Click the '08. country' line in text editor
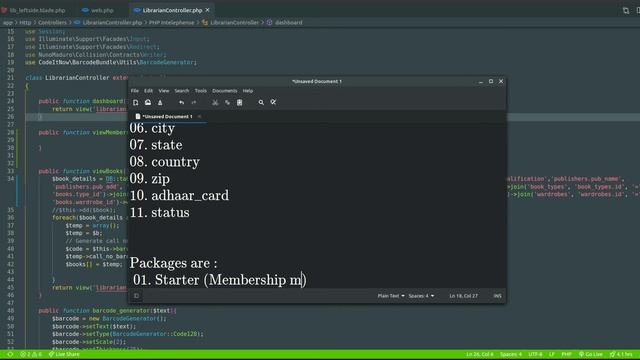Image resolution: width=640 pixels, height=360 pixels. (164, 162)
